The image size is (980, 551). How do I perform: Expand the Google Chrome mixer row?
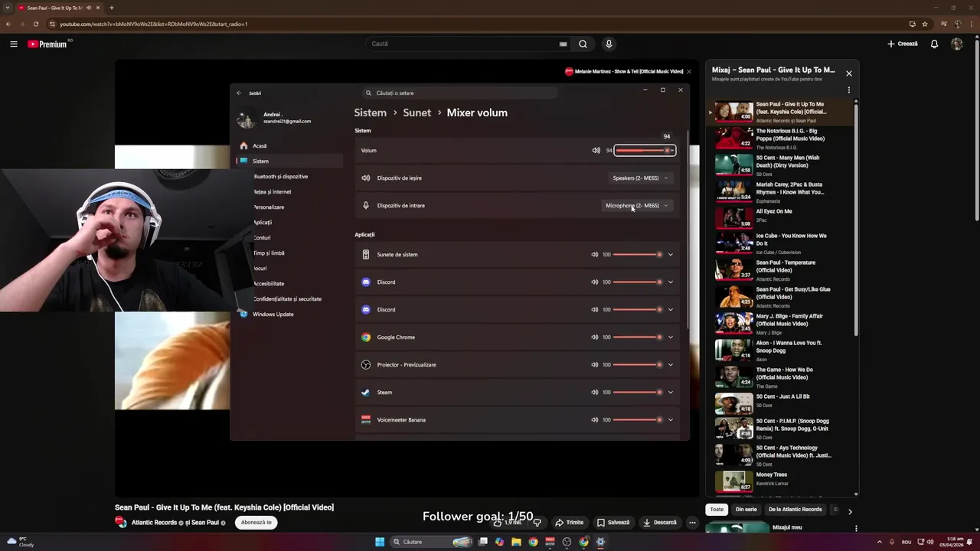coord(671,337)
